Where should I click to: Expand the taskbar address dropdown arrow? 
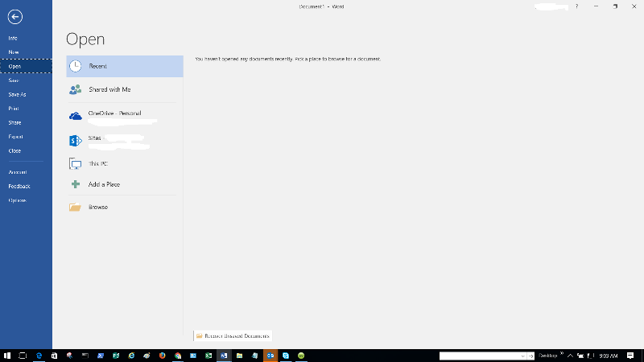[x=522, y=356]
